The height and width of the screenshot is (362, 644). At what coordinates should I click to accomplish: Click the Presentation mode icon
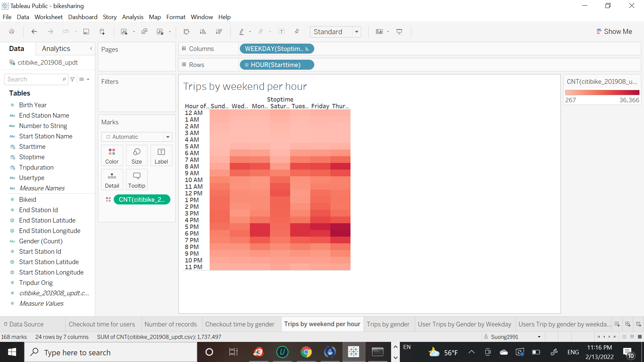pos(399,32)
